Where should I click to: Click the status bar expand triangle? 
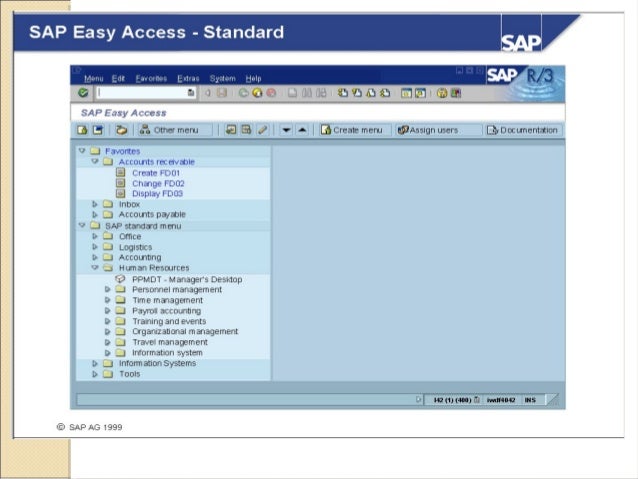pyautogui.click(x=418, y=400)
